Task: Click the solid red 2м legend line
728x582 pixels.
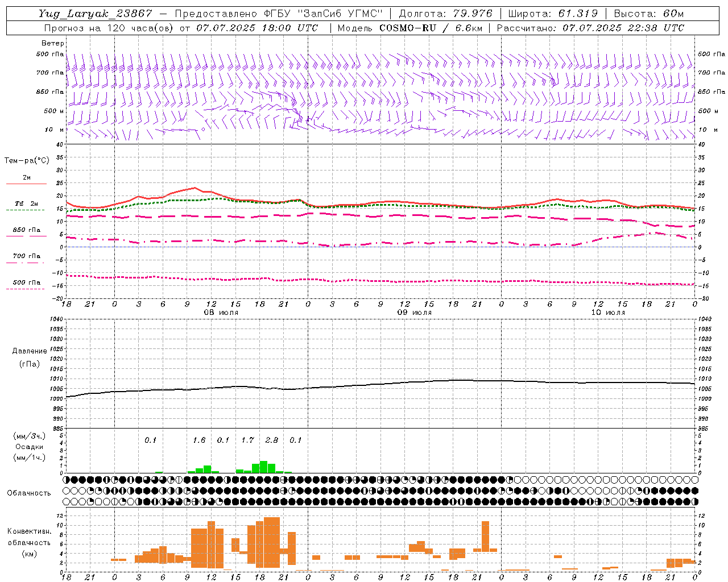Action: tap(26, 184)
